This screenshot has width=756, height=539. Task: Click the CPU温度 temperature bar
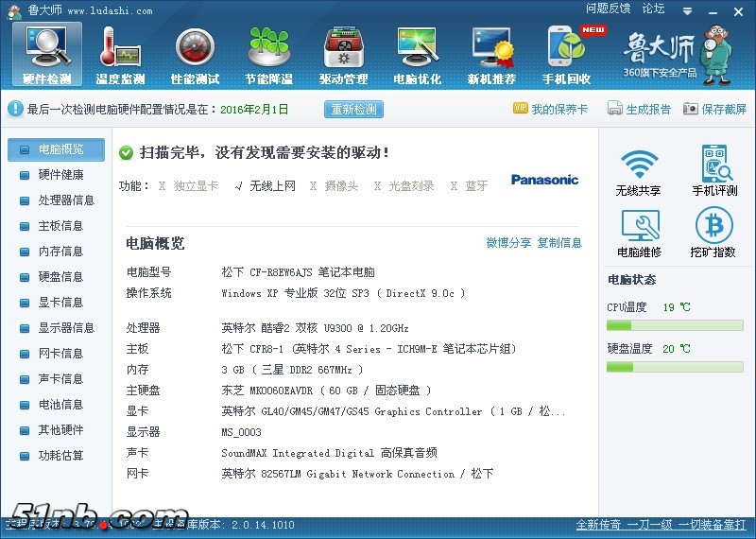pos(675,325)
